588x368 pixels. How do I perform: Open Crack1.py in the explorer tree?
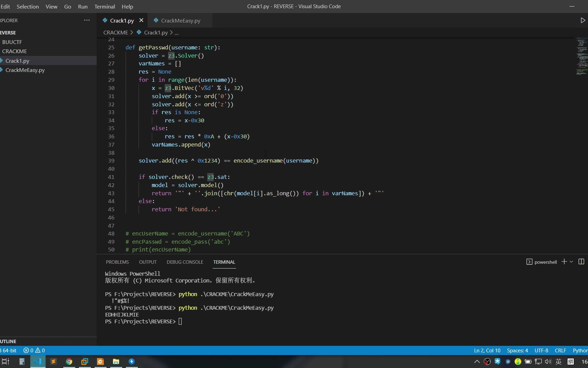click(48, 61)
